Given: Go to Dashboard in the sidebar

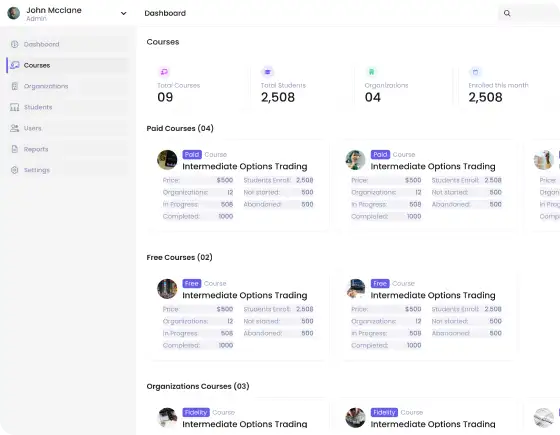Looking at the screenshot, I should tap(68, 44).
